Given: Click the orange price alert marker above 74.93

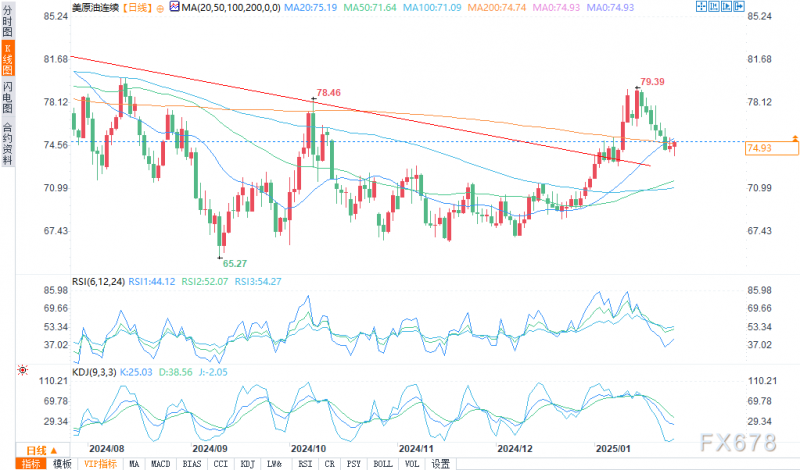Looking at the screenshot, I should click(795, 138).
